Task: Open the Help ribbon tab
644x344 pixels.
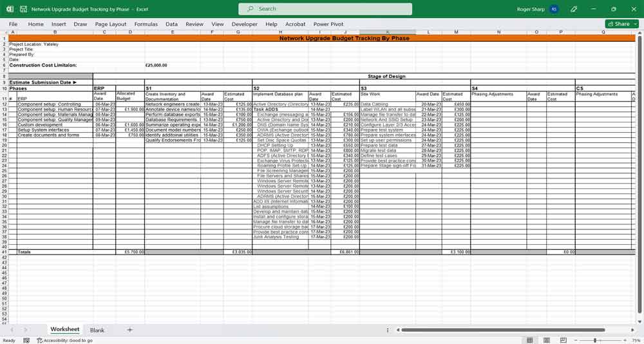Action: point(272,24)
